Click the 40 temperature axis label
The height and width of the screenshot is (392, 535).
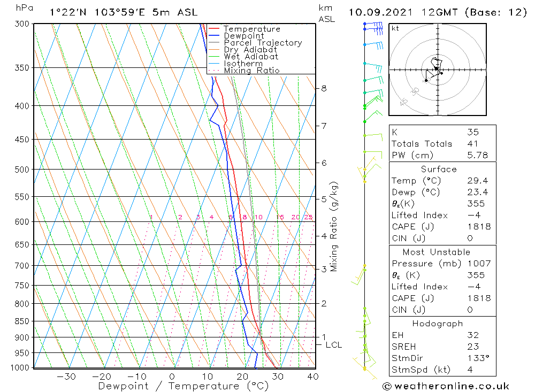tap(313, 376)
